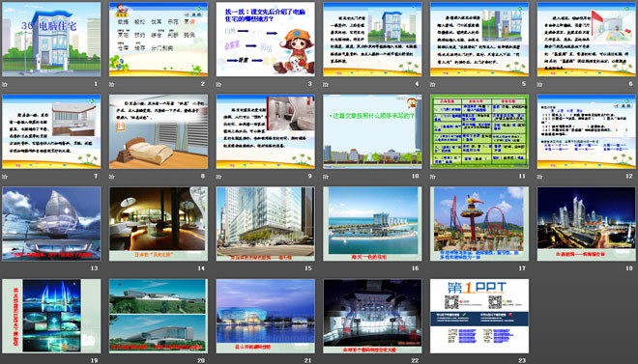The image size is (638, 364).
Task: Select slide 22 dark science hall interior
Action: pos(372,316)
